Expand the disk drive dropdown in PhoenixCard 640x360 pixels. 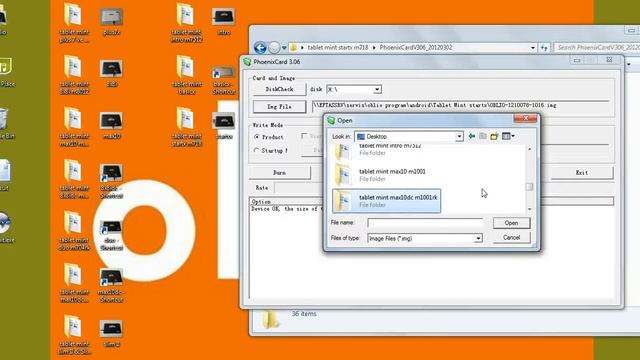click(x=377, y=89)
